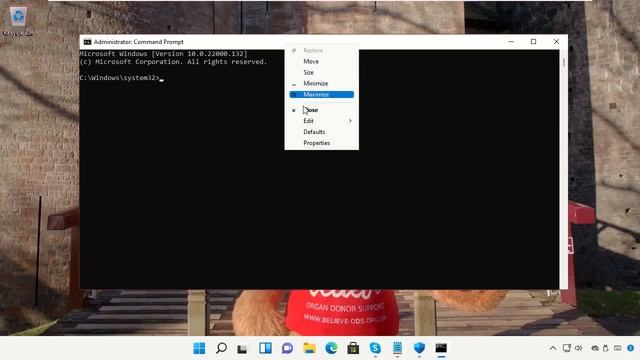Open File Explorer from the taskbar
The width and height of the screenshot is (640, 360).
click(309, 348)
